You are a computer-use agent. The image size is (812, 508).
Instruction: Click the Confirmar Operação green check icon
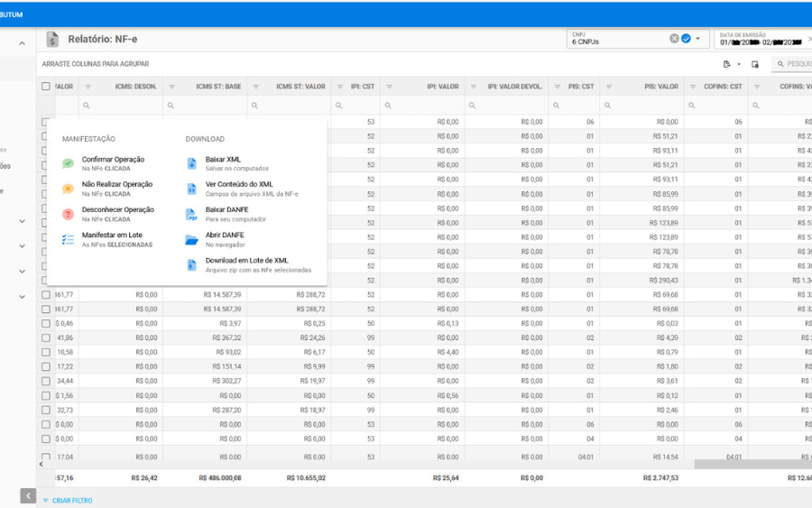click(68, 163)
